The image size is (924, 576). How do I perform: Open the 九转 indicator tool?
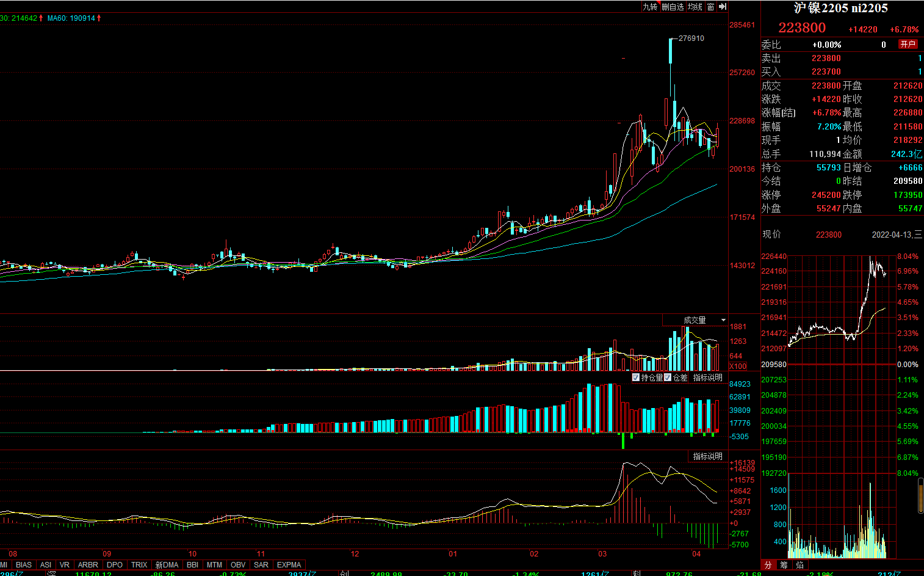point(650,7)
